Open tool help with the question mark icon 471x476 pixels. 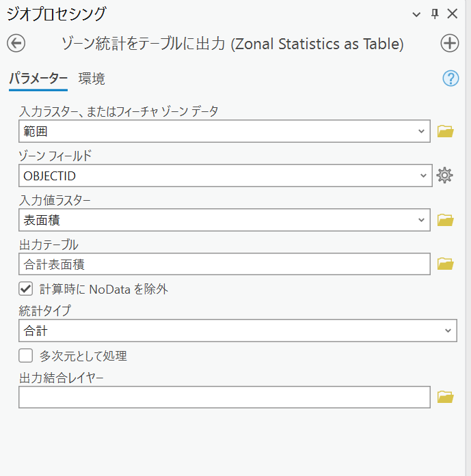[450, 79]
